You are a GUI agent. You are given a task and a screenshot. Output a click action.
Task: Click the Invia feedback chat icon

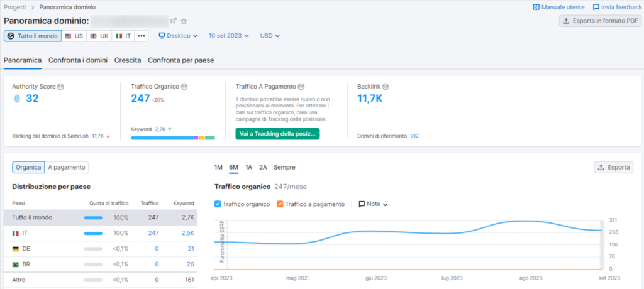click(596, 8)
